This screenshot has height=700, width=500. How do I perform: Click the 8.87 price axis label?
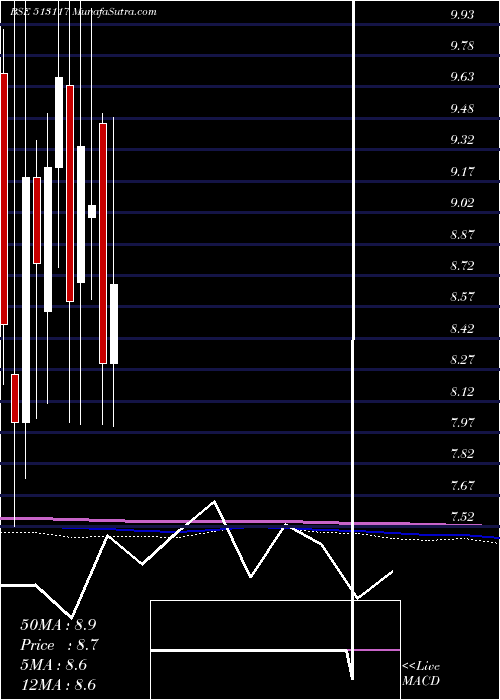(x=462, y=235)
